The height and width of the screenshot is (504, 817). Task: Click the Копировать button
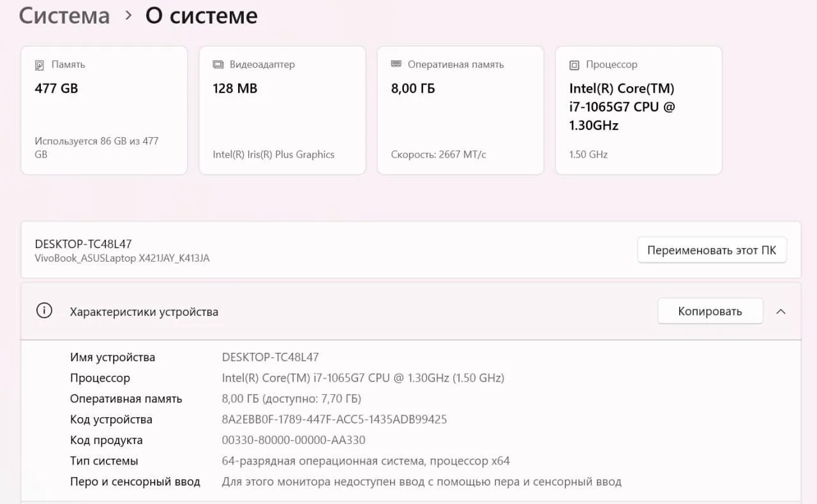coord(710,311)
